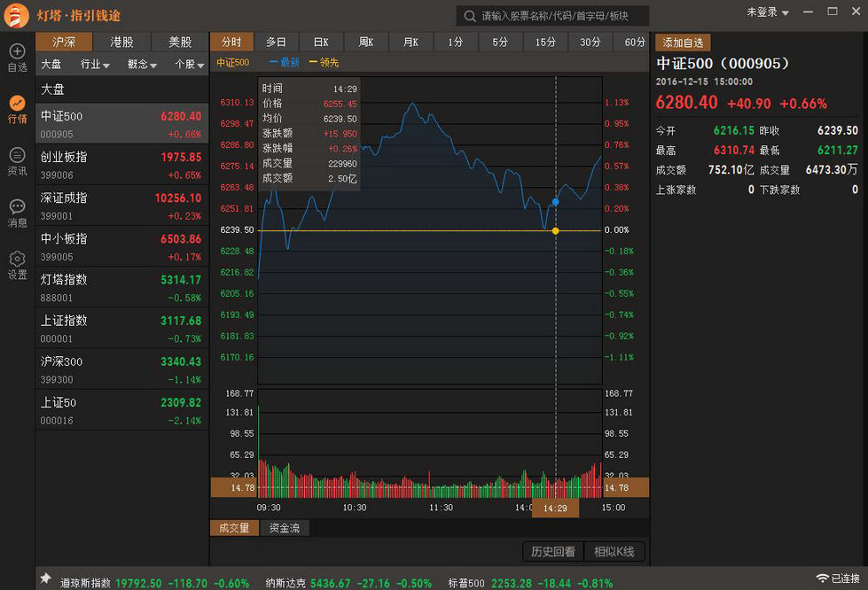Expand the 概念 dropdown filter
Image resolution: width=868 pixels, height=590 pixels.
pos(142,65)
